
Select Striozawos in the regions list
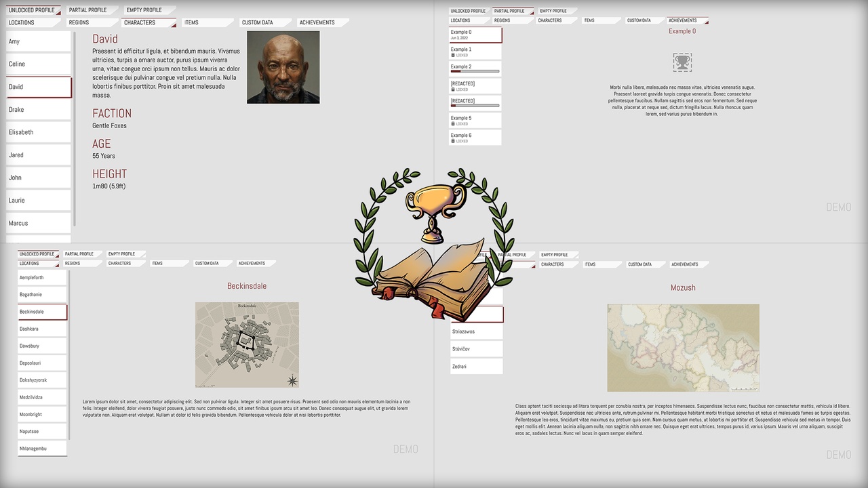(476, 331)
